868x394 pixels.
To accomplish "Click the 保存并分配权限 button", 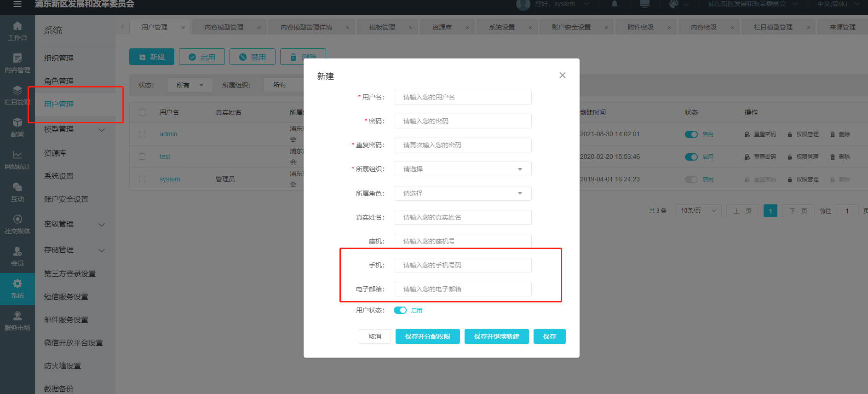I will (x=427, y=336).
